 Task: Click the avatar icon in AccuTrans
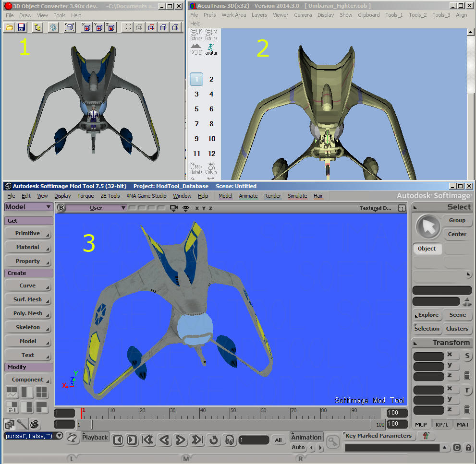(211, 49)
